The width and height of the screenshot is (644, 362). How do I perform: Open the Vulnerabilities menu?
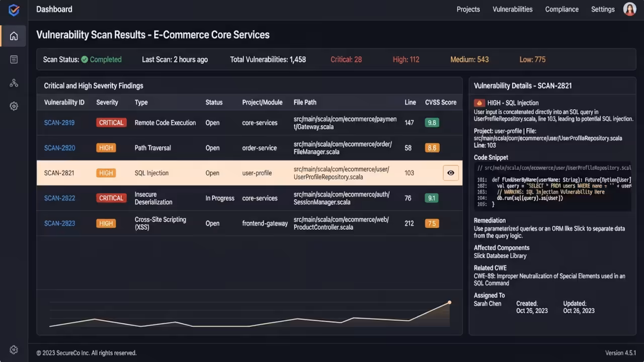point(513,9)
